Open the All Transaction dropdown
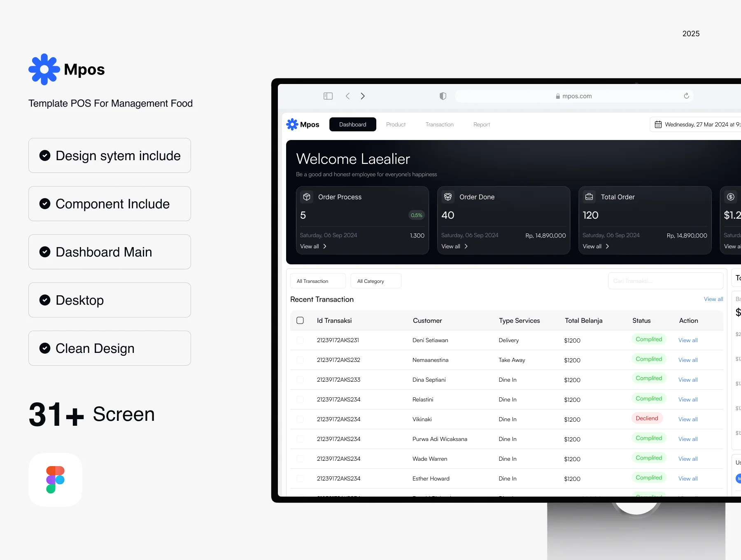The width and height of the screenshot is (741, 560). pyautogui.click(x=318, y=281)
